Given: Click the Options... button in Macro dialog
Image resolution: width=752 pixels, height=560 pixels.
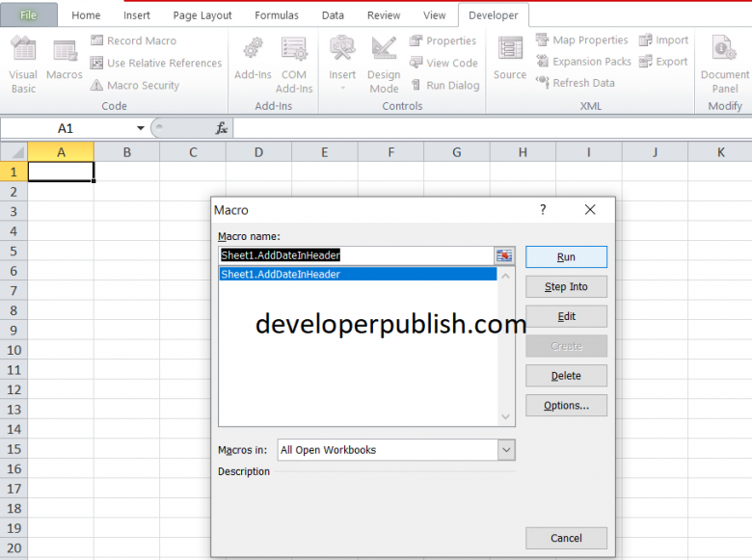Looking at the screenshot, I should point(566,406).
